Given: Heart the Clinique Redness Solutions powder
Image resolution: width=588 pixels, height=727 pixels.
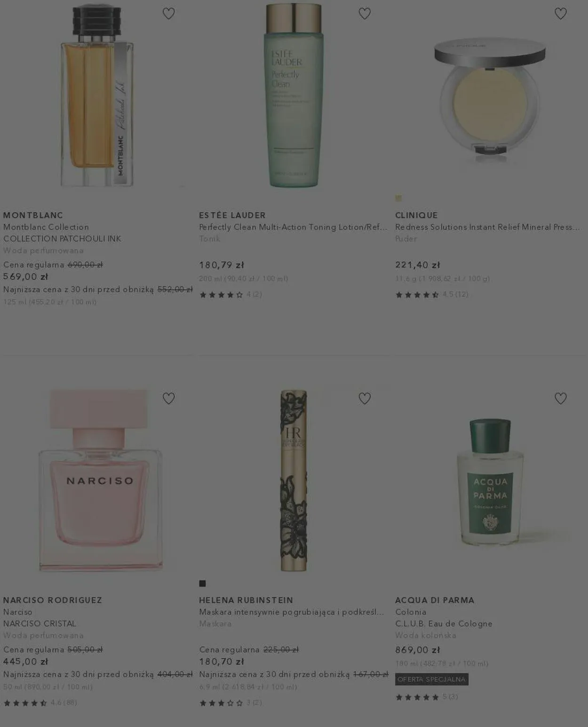Looking at the screenshot, I should coord(560,14).
